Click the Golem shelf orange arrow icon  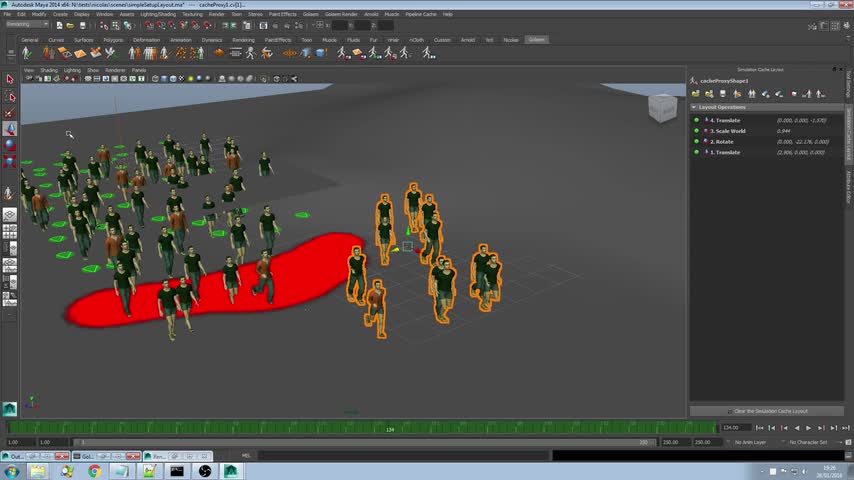[218, 53]
